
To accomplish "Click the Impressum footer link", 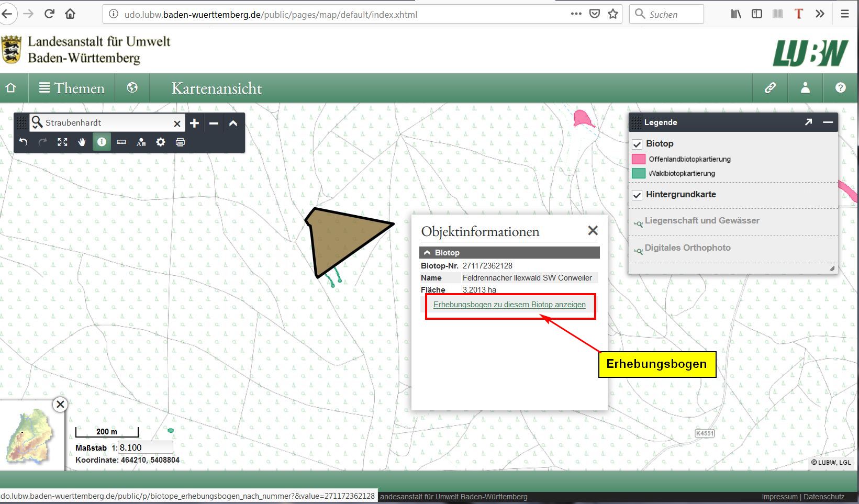I will pos(779,497).
